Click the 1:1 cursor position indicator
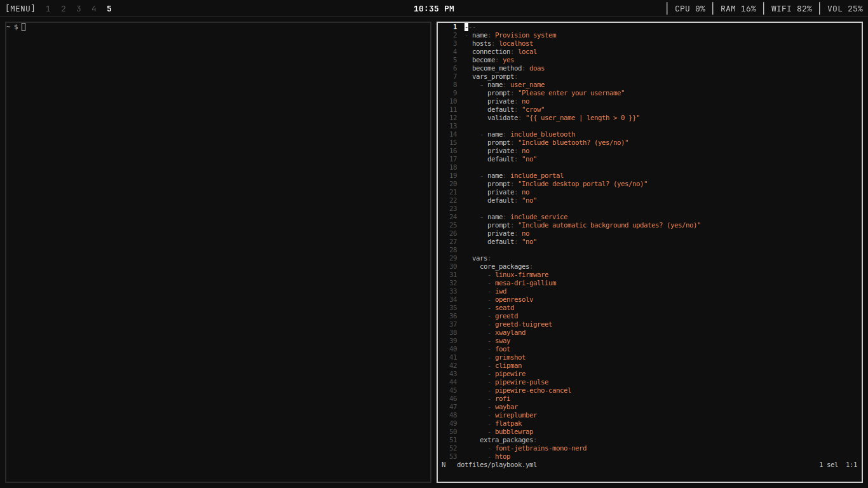Viewport: 868px width, 488px height. 851,465
